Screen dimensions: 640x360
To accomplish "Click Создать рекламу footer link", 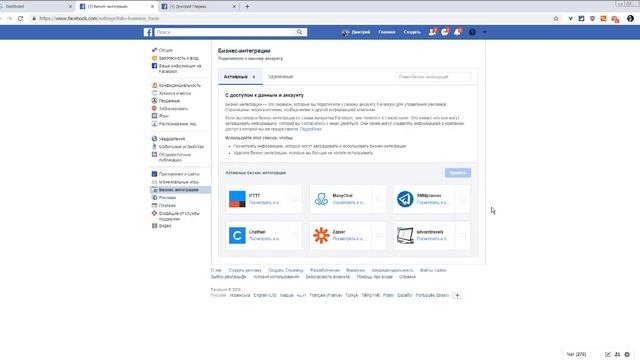I will pyautogui.click(x=245, y=270).
